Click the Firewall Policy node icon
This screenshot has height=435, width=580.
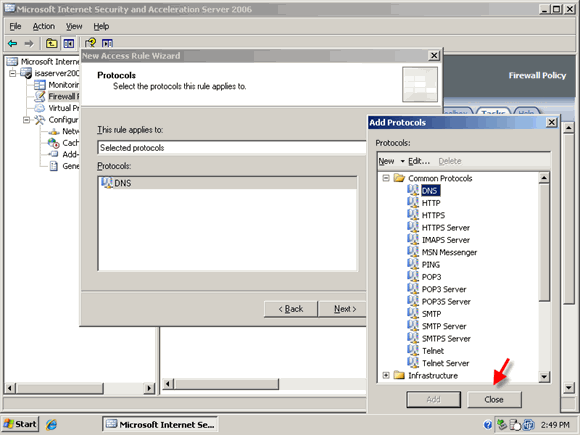[40, 97]
